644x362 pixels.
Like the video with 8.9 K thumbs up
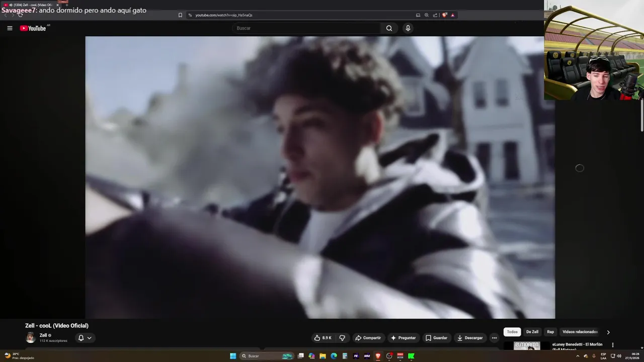(x=323, y=338)
